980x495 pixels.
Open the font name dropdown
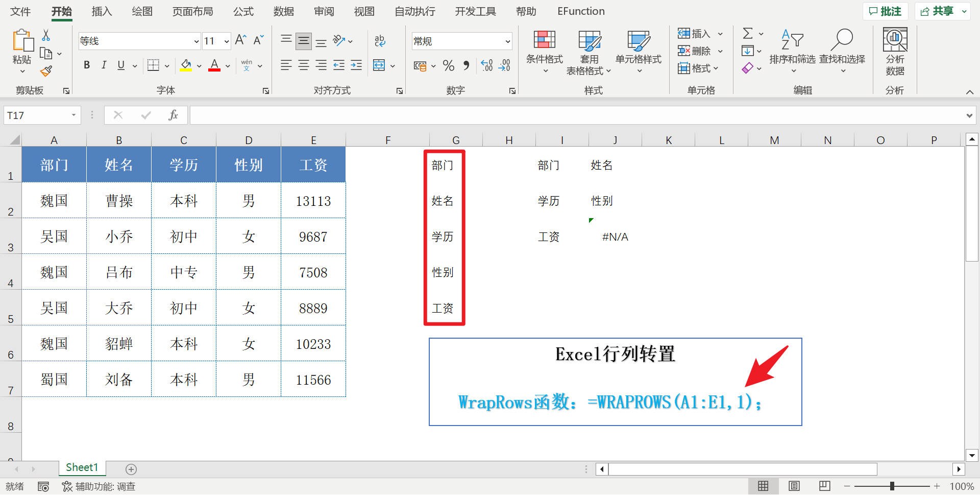click(x=197, y=41)
